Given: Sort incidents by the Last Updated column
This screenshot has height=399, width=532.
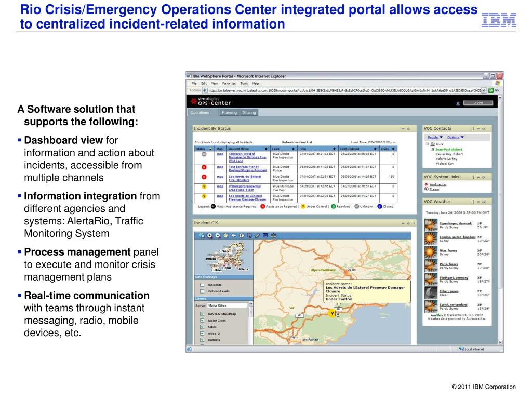Looking at the screenshot, I should (358, 149).
